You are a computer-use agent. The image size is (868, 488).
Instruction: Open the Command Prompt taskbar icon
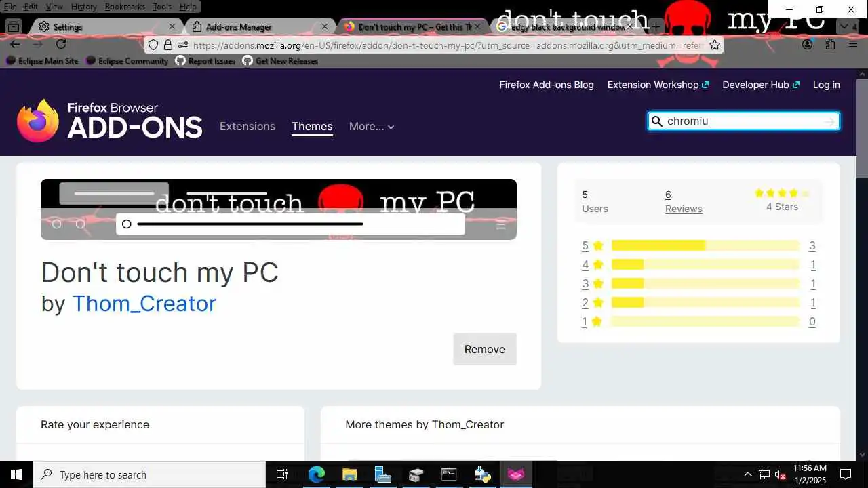point(449,474)
